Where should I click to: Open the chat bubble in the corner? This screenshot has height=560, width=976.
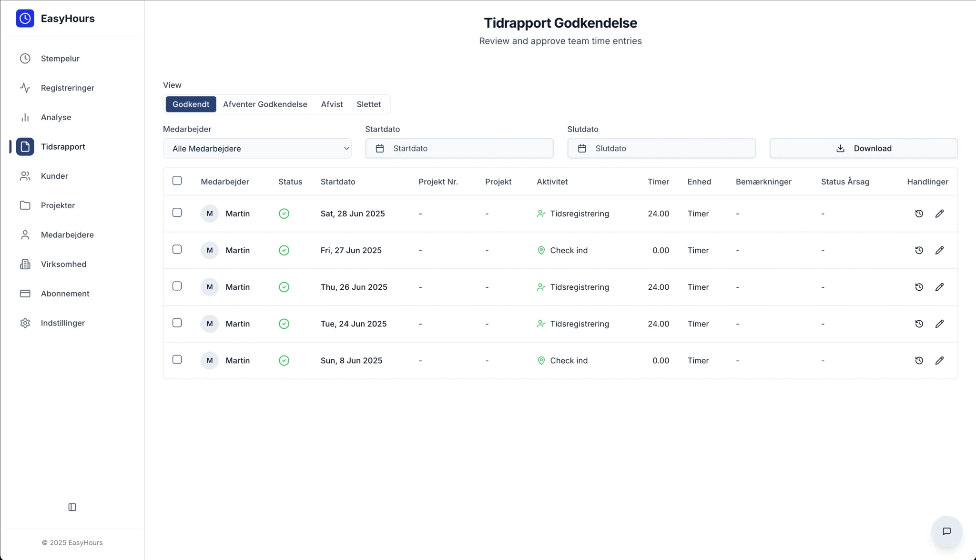(946, 531)
